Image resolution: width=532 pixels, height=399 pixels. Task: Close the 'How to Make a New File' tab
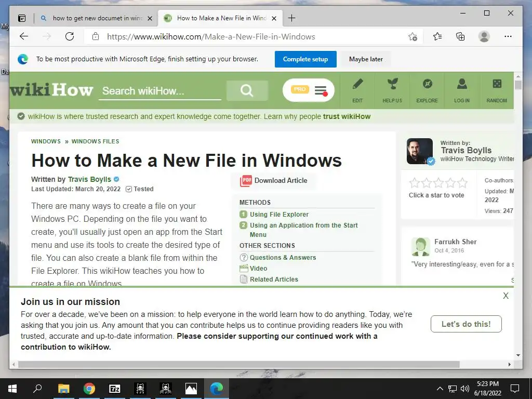(x=274, y=18)
